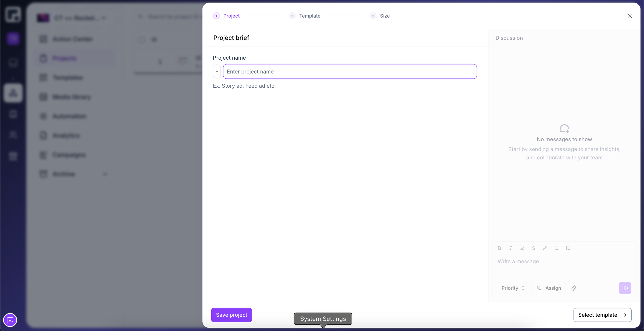The image size is (644, 331).
Task: Close the project brief dialog
Action: pos(630,16)
